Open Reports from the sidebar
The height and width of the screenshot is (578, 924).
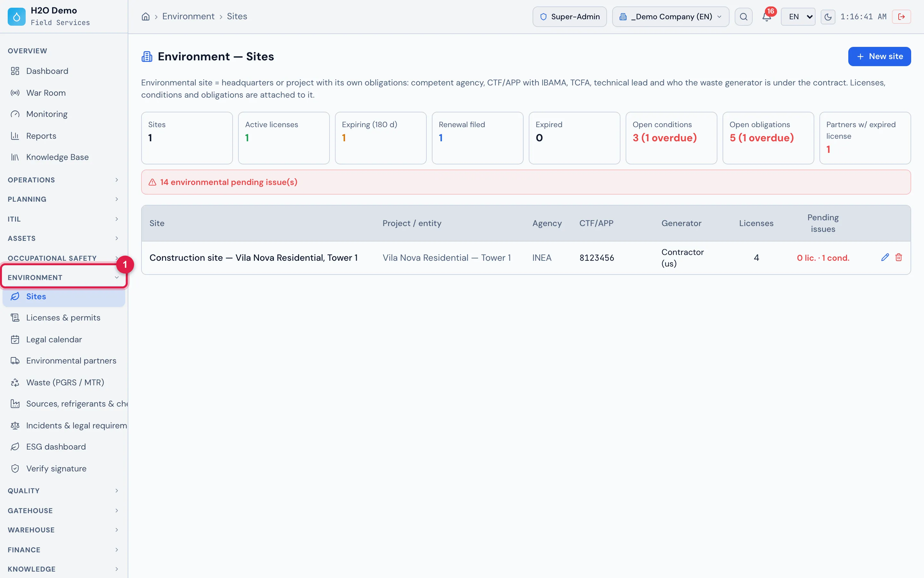64,136
